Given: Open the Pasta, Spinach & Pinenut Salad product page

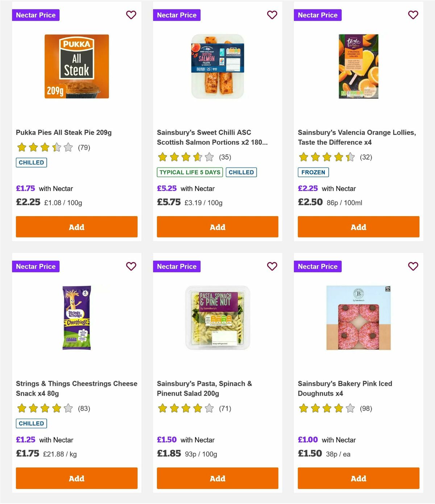Looking at the screenshot, I should click(204, 388).
